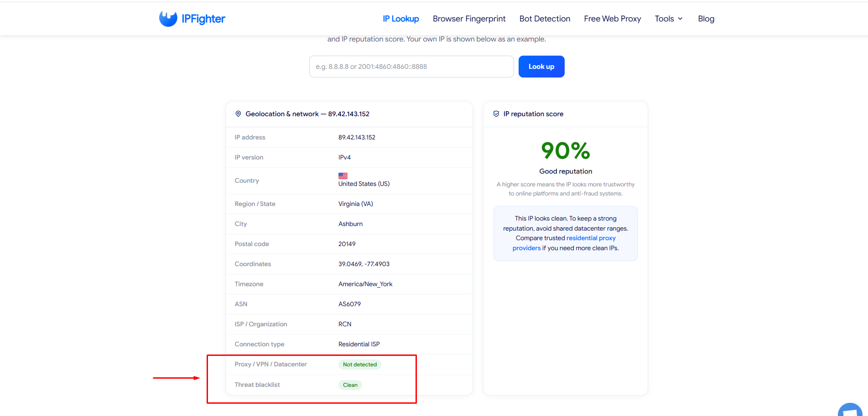Click the IPv4 version value
The height and width of the screenshot is (416, 868).
tap(344, 157)
